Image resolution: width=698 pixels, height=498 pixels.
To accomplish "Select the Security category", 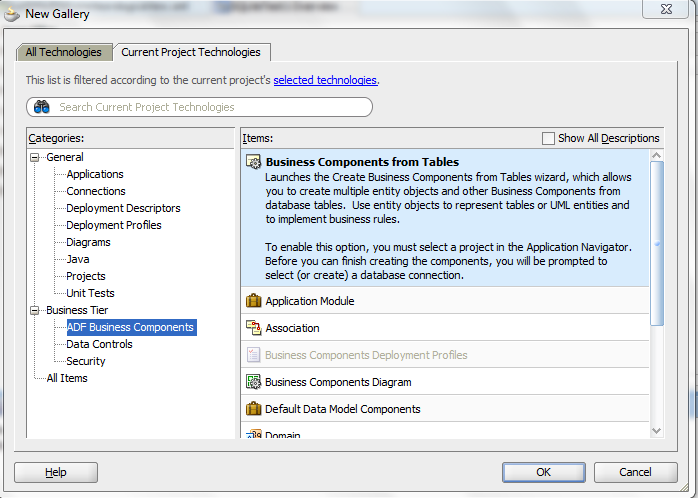I will pos(85,361).
